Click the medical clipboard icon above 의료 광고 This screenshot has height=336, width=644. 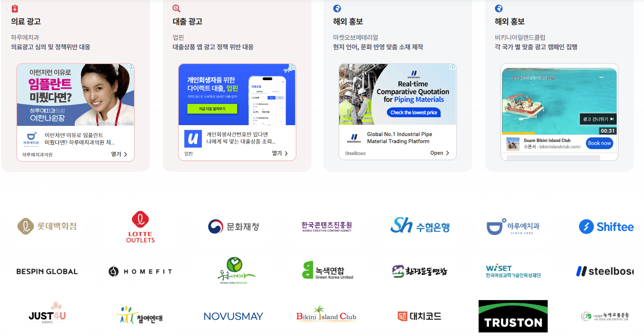[15, 8]
